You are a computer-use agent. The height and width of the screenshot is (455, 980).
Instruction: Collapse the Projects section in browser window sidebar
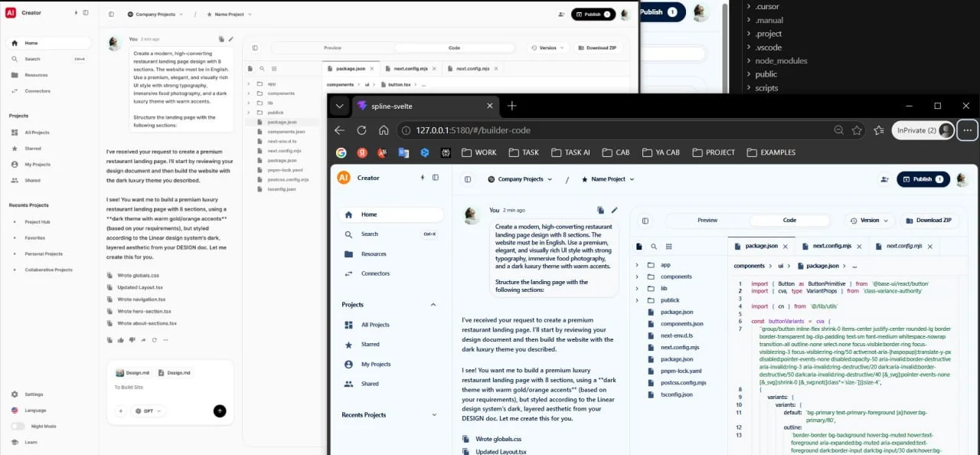[x=433, y=305]
